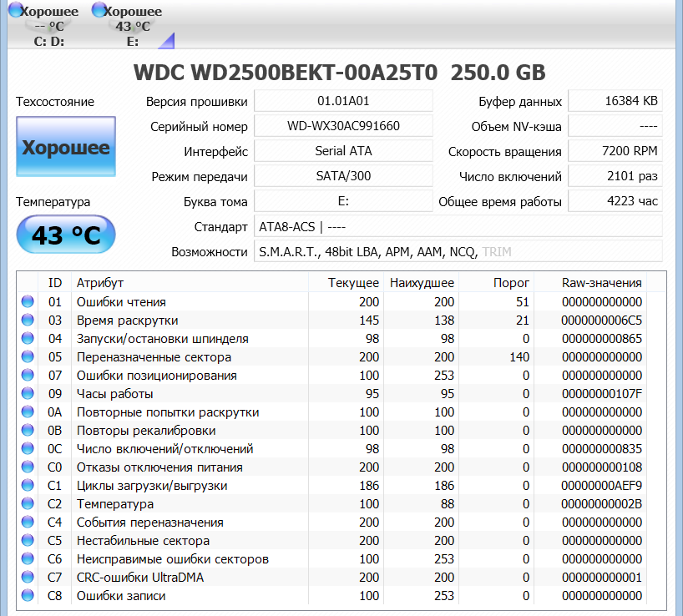
Task: Click status orb for Запуски/остановки шпинделя row
Action: (x=28, y=338)
